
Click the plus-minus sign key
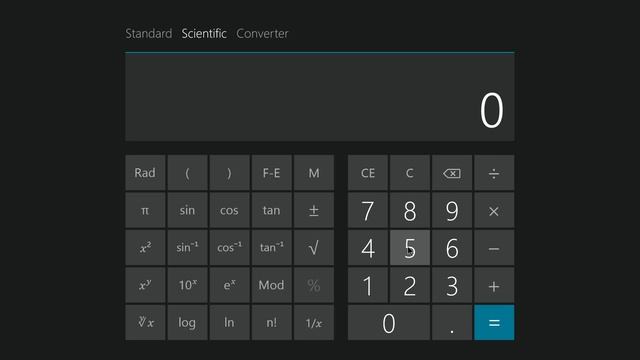point(313,211)
